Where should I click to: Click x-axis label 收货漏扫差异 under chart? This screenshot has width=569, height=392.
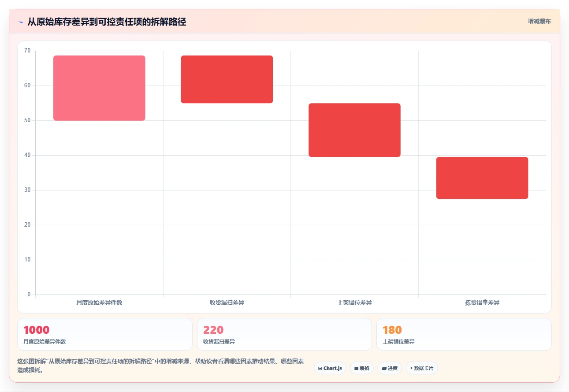coord(227,302)
